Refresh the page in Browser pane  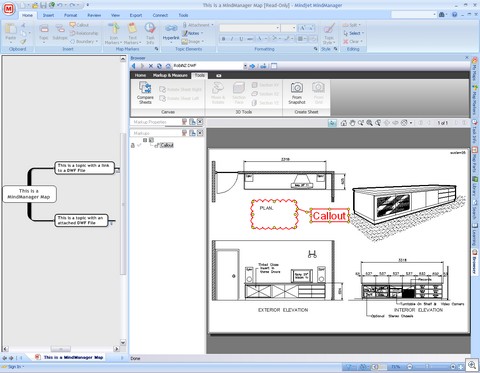159,66
